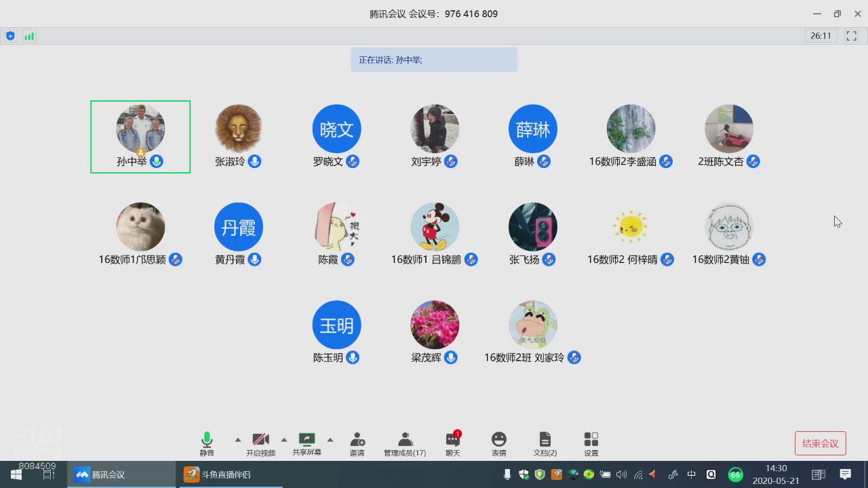The height and width of the screenshot is (488, 868).
Task: Expand the arrow beside the mute button
Action: click(x=238, y=440)
